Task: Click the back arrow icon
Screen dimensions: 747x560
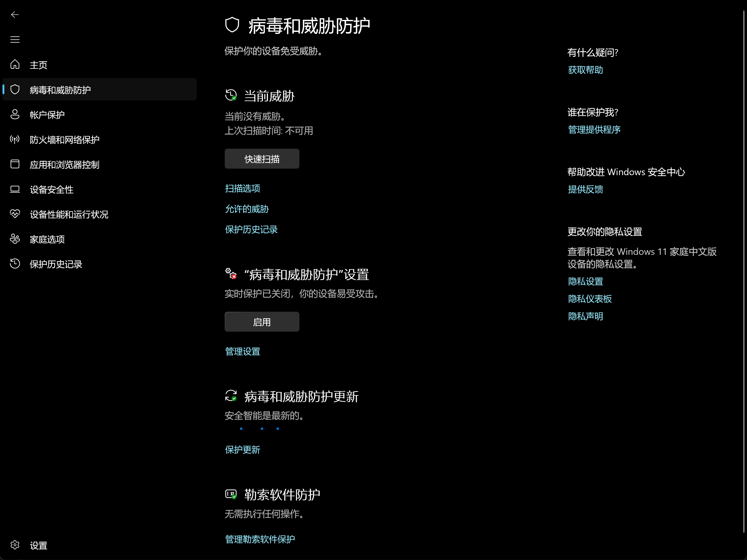Action: point(15,15)
